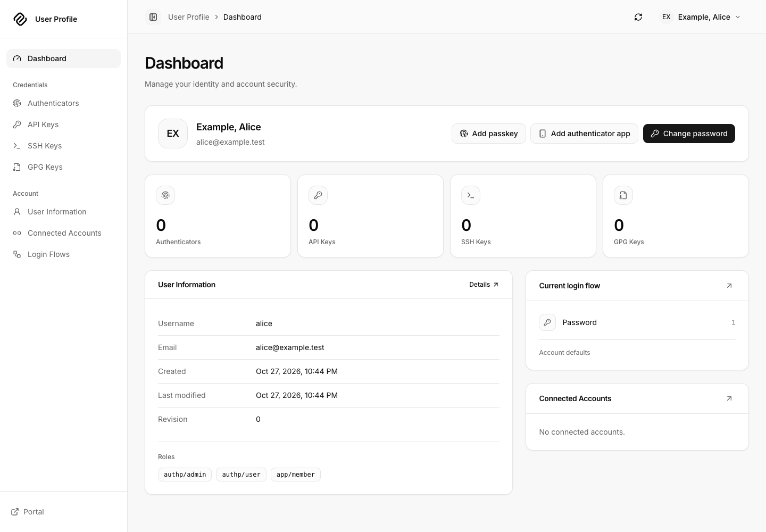The image size is (766, 532).
Task: Click the email value in User Information
Action: coord(290,347)
